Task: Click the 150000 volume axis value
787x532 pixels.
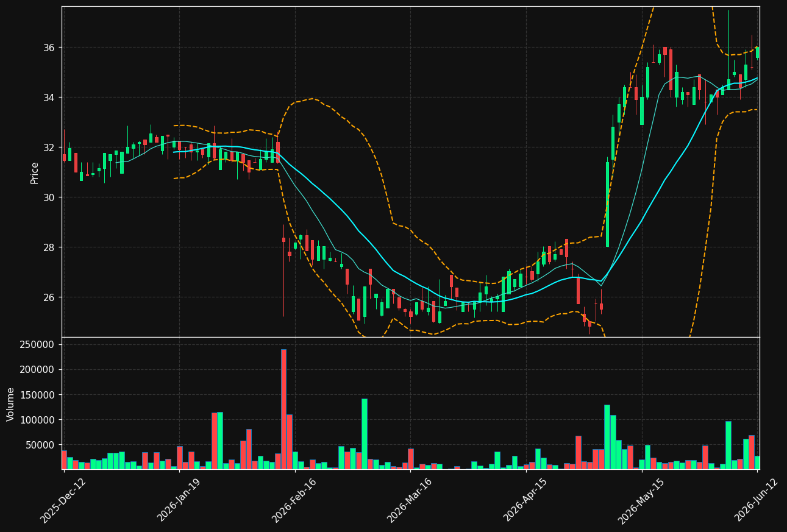Action: (37, 395)
